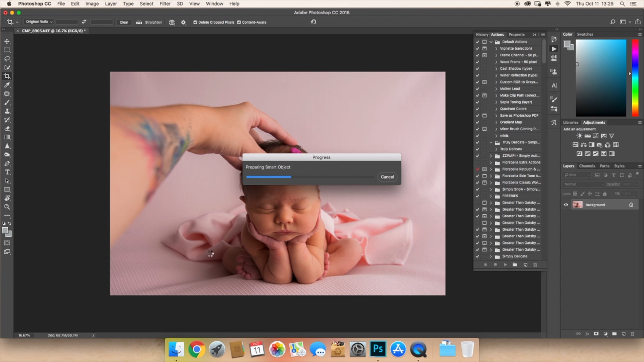644x362 pixels.
Task: Open the Original Ratio dropdown
Action: tap(39, 22)
